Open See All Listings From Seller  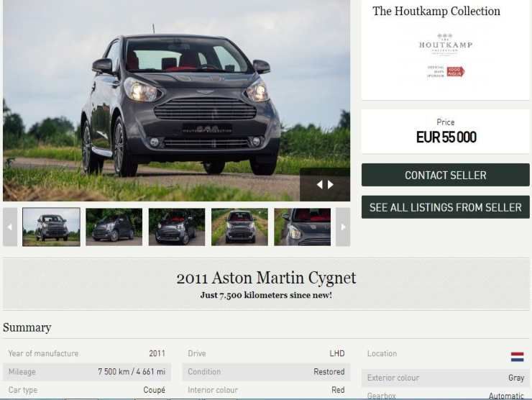pyautogui.click(x=445, y=207)
